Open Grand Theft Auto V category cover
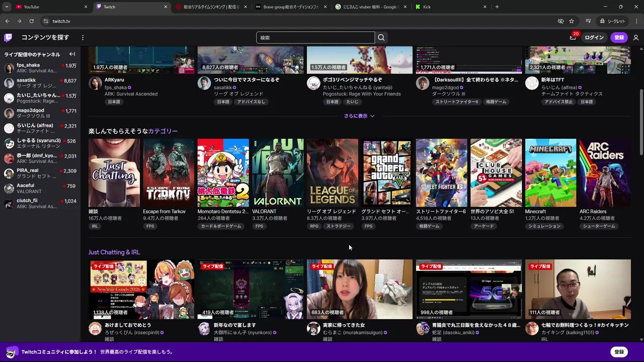The height and width of the screenshot is (362, 644). [x=387, y=173]
